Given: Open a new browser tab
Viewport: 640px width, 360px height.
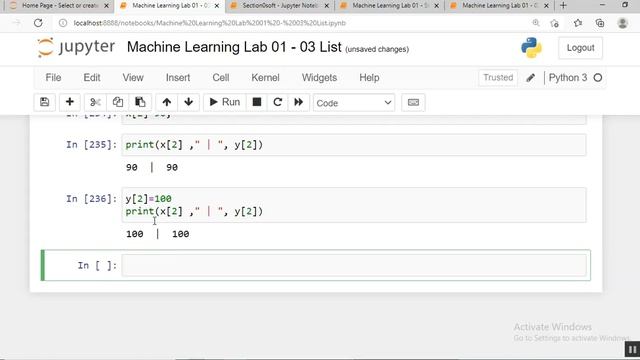Looking at the screenshot, I should click(563, 6).
